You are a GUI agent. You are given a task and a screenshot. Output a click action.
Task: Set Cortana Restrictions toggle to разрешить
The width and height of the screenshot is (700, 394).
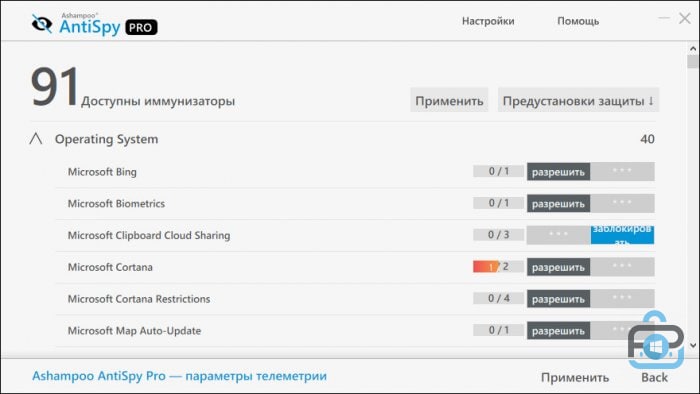click(558, 299)
